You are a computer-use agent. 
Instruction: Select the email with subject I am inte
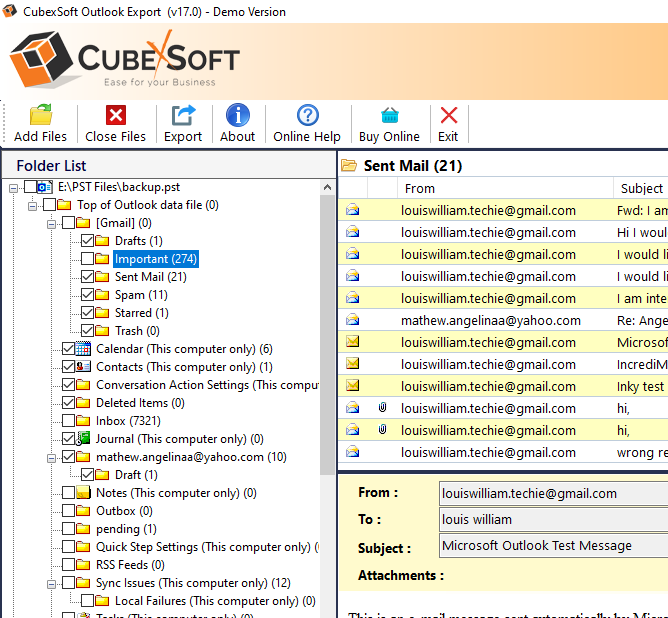pyautogui.click(x=503, y=298)
